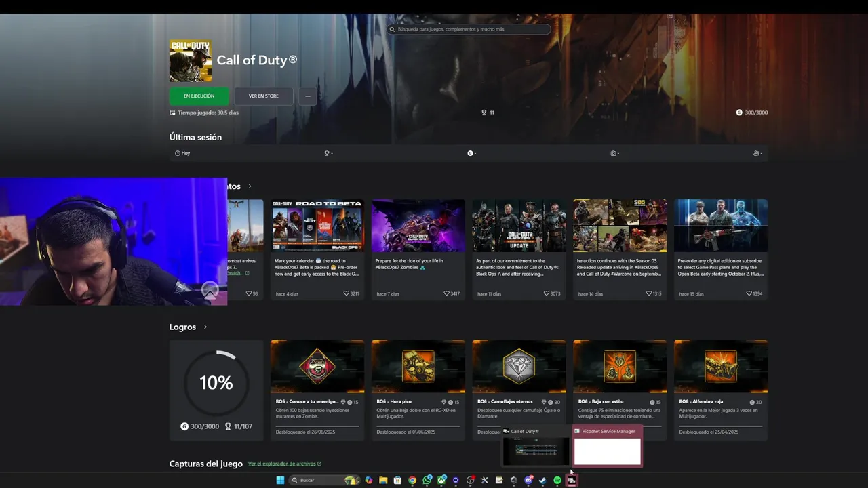Open the purple Zombies post image
The width and height of the screenshot is (868, 488).
418,226
